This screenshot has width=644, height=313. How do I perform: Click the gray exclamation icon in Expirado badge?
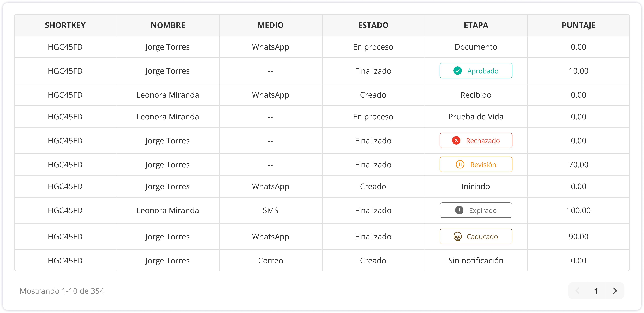pos(459,210)
